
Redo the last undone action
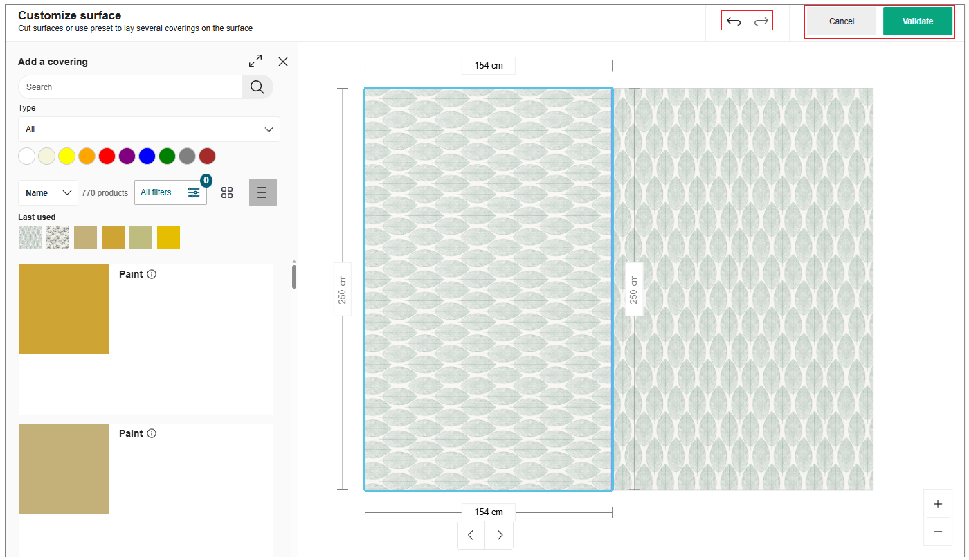coord(761,21)
